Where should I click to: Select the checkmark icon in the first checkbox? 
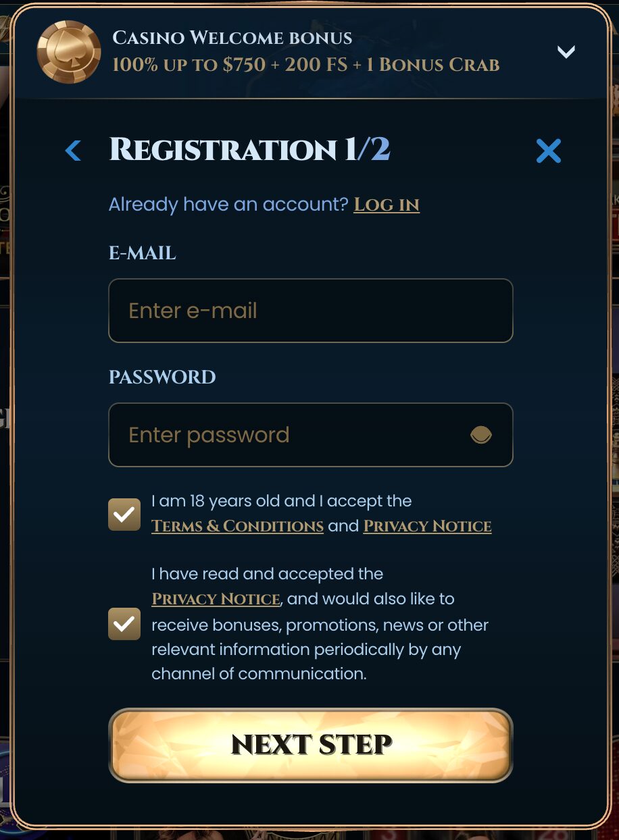click(x=124, y=513)
